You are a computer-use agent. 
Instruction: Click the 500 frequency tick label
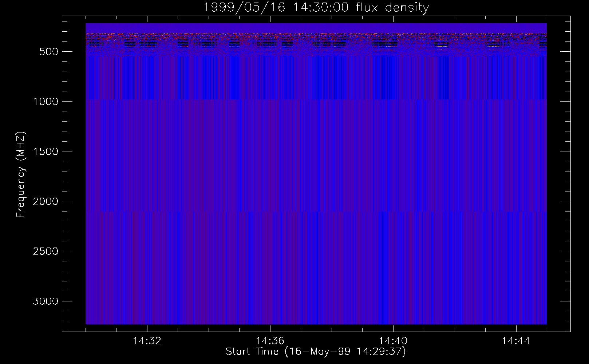click(x=49, y=52)
